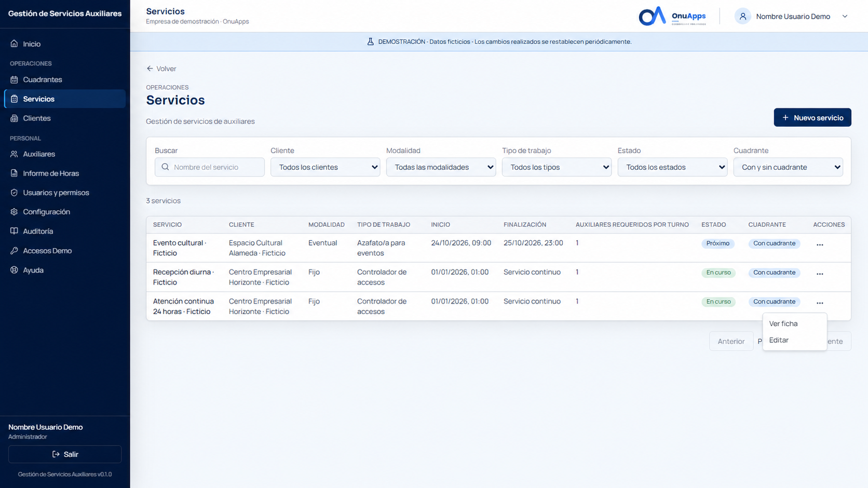Click the Auditoría book icon
The height and width of the screenshot is (488, 868).
14,231
